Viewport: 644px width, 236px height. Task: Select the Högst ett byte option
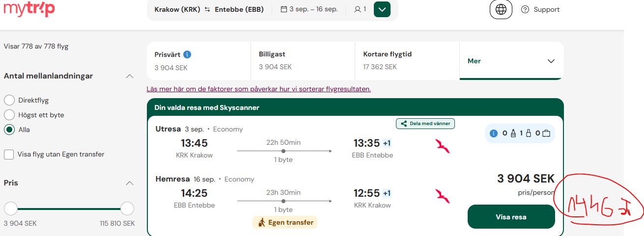click(9, 115)
